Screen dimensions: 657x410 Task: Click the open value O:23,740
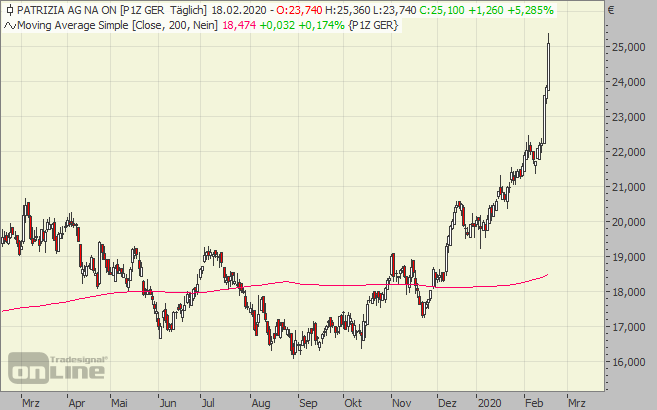300,10
